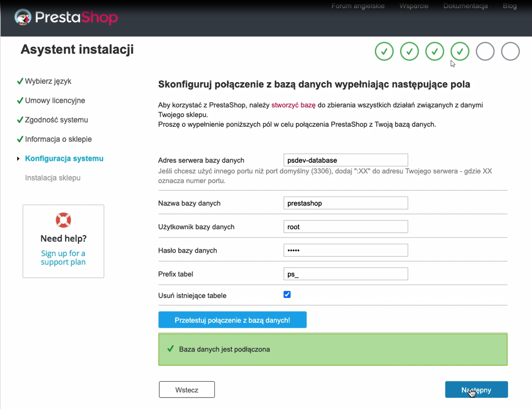
Task: Open 'Wybierz język' step in the sidebar
Action: coord(48,81)
